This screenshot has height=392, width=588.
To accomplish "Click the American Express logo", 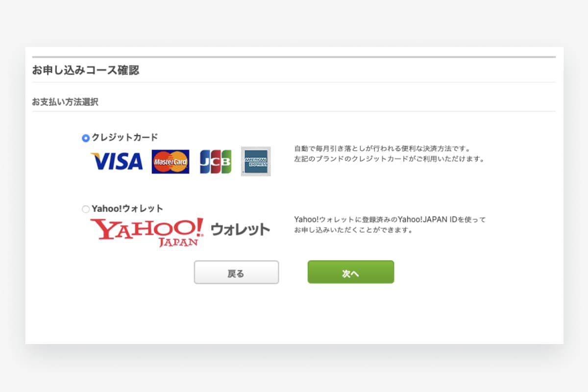I will point(256,161).
